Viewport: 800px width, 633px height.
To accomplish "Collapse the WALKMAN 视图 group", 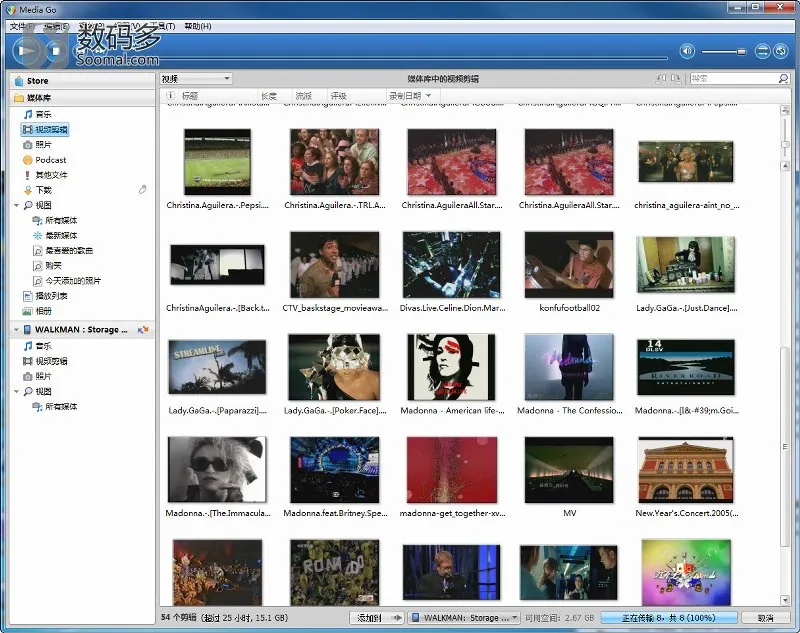I will click(x=16, y=391).
